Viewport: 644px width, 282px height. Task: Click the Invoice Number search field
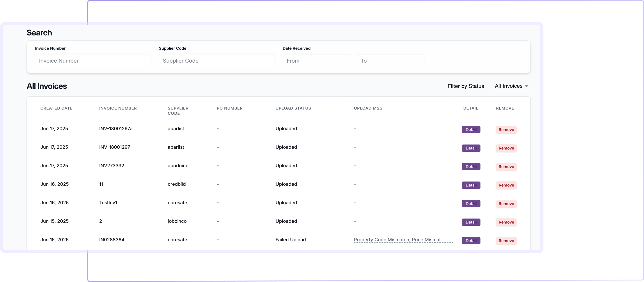click(92, 60)
